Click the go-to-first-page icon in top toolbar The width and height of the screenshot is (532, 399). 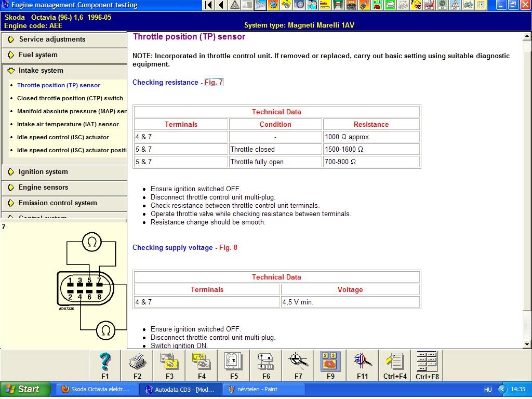(x=209, y=5)
